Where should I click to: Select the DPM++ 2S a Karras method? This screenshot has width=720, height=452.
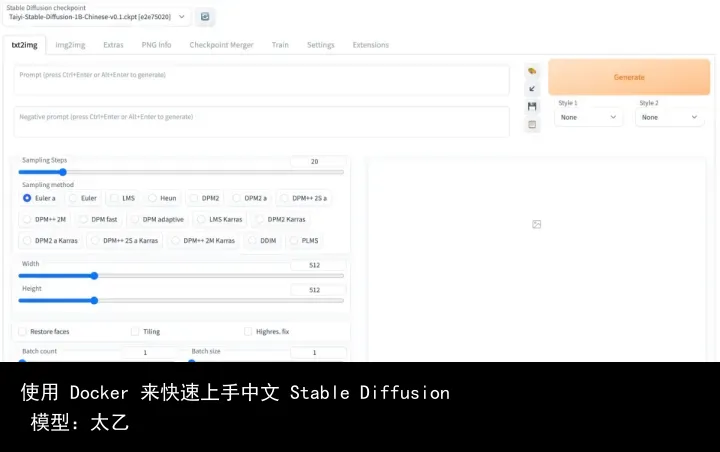coord(125,240)
